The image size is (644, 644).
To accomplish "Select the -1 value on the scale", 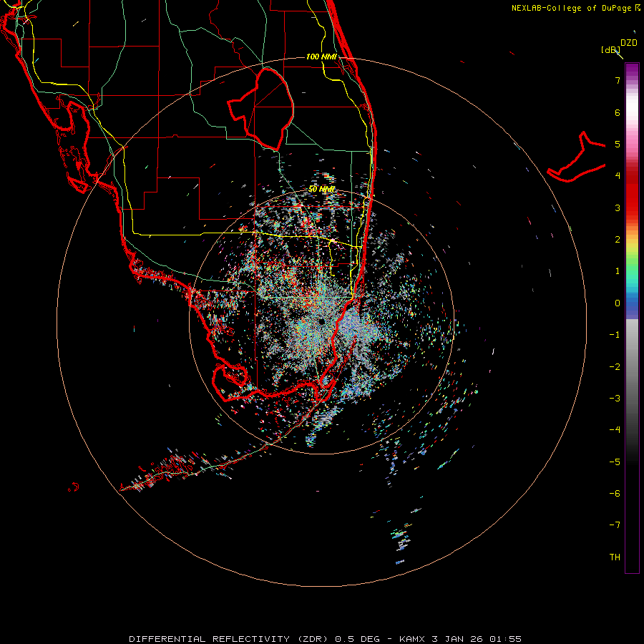I will [615, 335].
